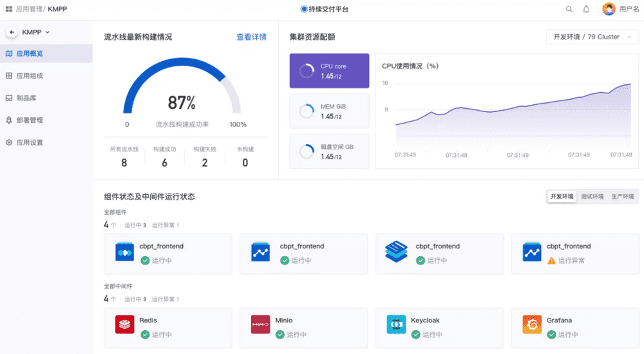Click 运行中 3 under 全部中间件
This screenshot has width=644, height=354.
point(135,299)
